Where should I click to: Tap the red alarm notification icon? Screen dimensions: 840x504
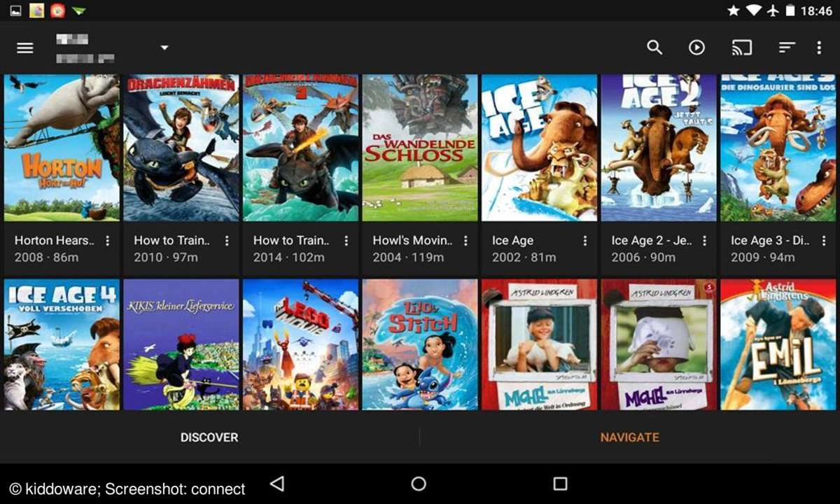[x=57, y=10]
